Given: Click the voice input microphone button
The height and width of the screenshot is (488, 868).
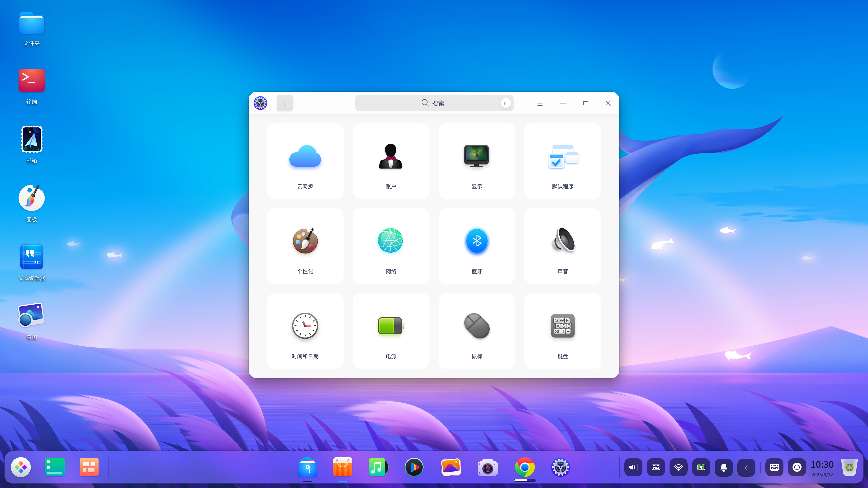Looking at the screenshot, I should 506,103.
